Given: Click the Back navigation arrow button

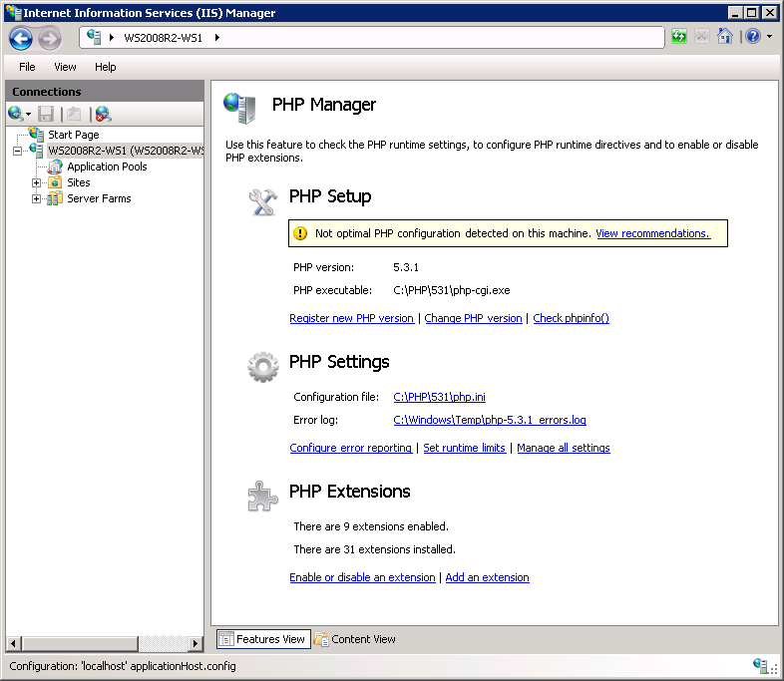Looking at the screenshot, I should click(x=21, y=38).
